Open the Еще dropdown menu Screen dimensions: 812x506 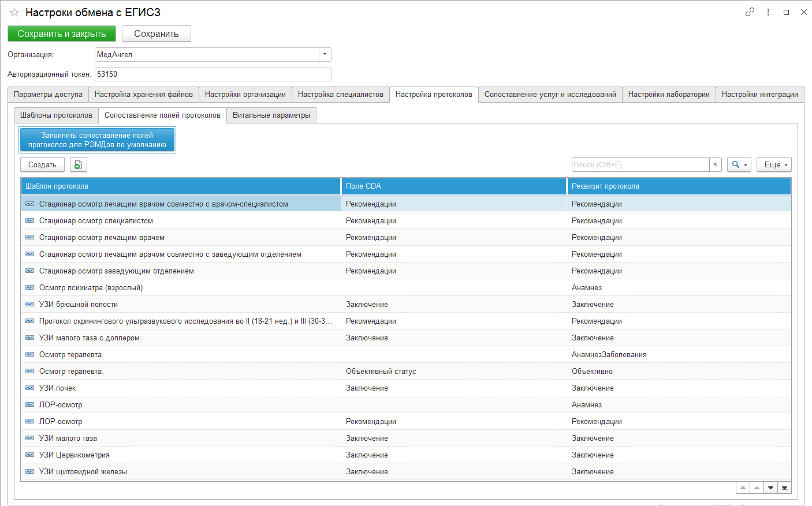tap(774, 165)
